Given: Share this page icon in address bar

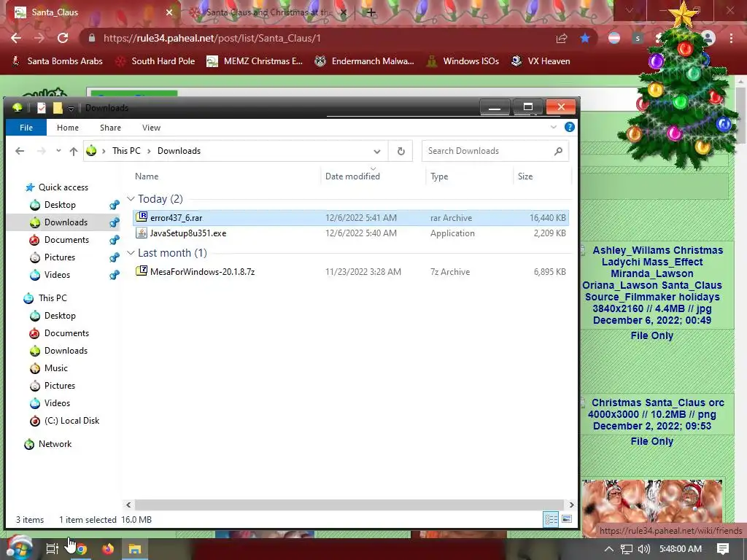Looking at the screenshot, I should point(561,38).
